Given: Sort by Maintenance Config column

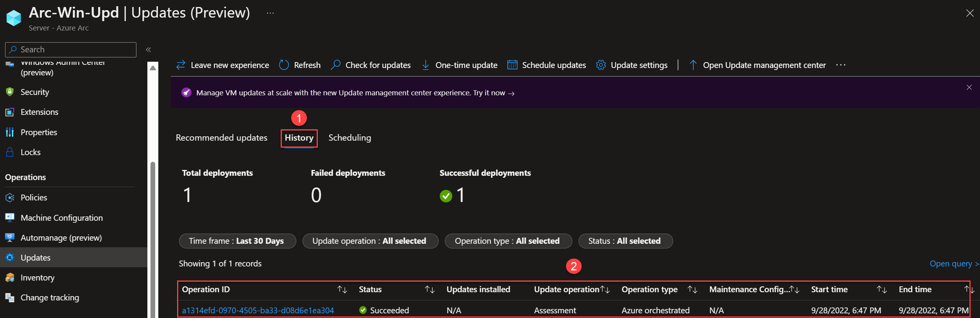Looking at the screenshot, I should (x=794, y=289).
